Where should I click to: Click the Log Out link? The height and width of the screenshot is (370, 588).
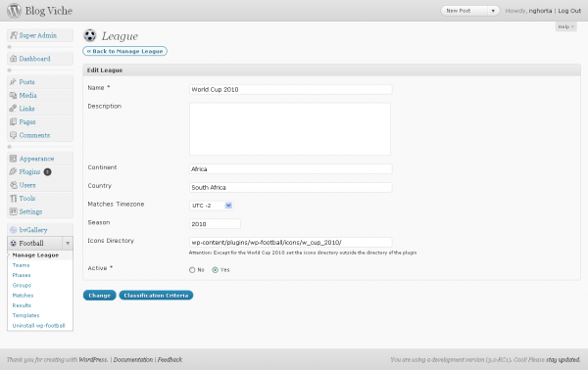tap(569, 11)
